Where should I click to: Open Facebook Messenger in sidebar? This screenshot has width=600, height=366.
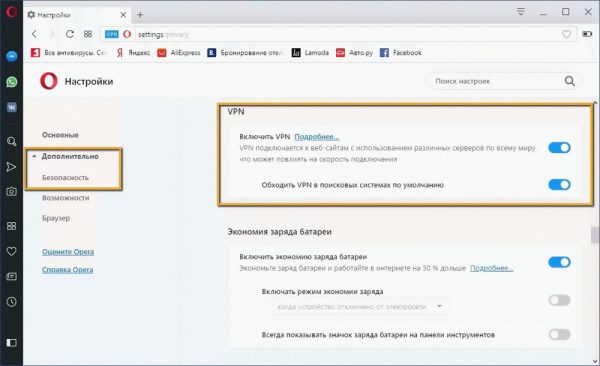point(11,57)
